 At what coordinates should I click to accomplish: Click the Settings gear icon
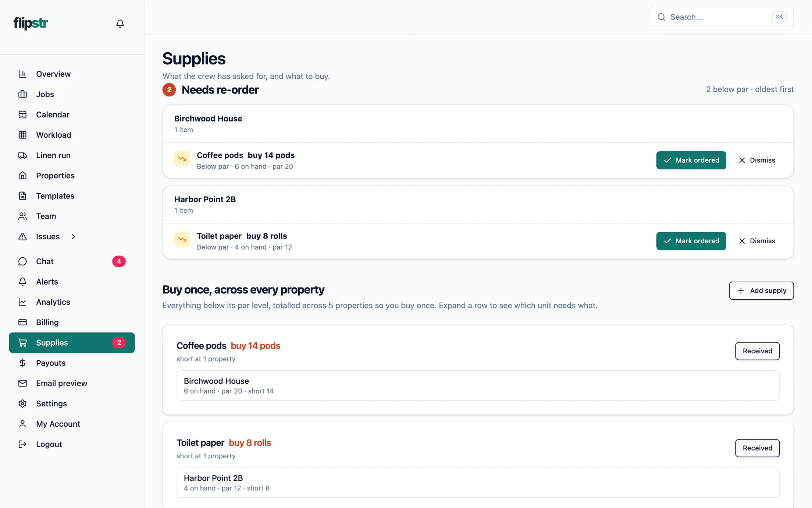(x=22, y=403)
